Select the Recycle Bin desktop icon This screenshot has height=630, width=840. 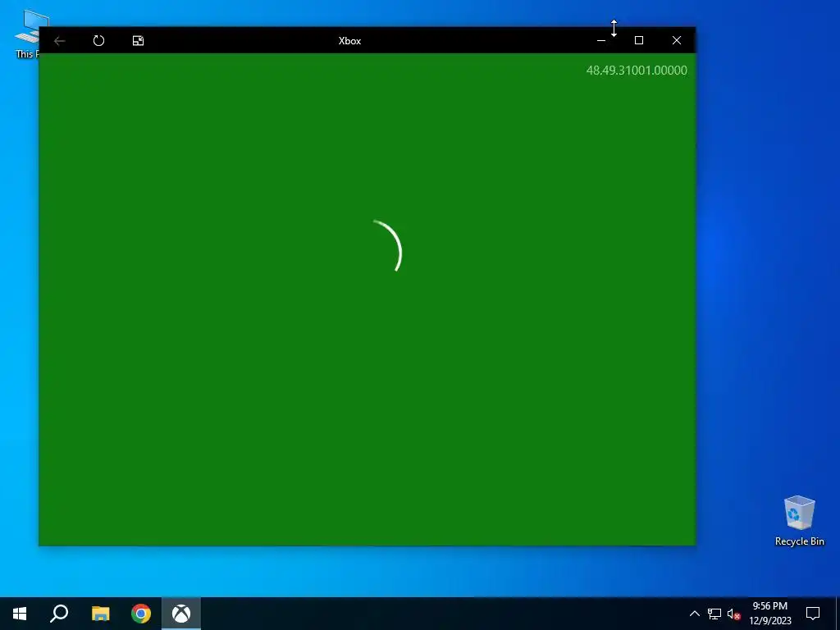click(x=799, y=520)
